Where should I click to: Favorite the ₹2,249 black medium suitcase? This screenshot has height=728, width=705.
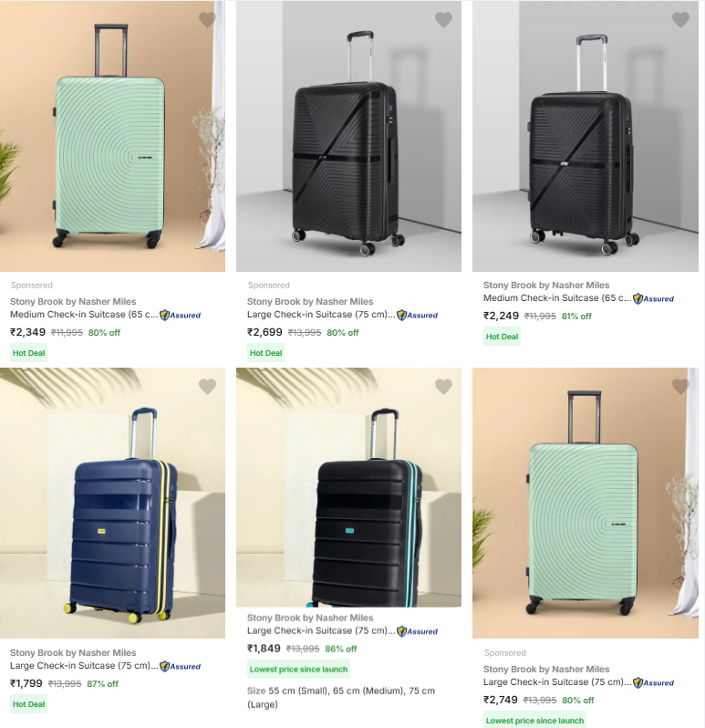pos(680,19)
